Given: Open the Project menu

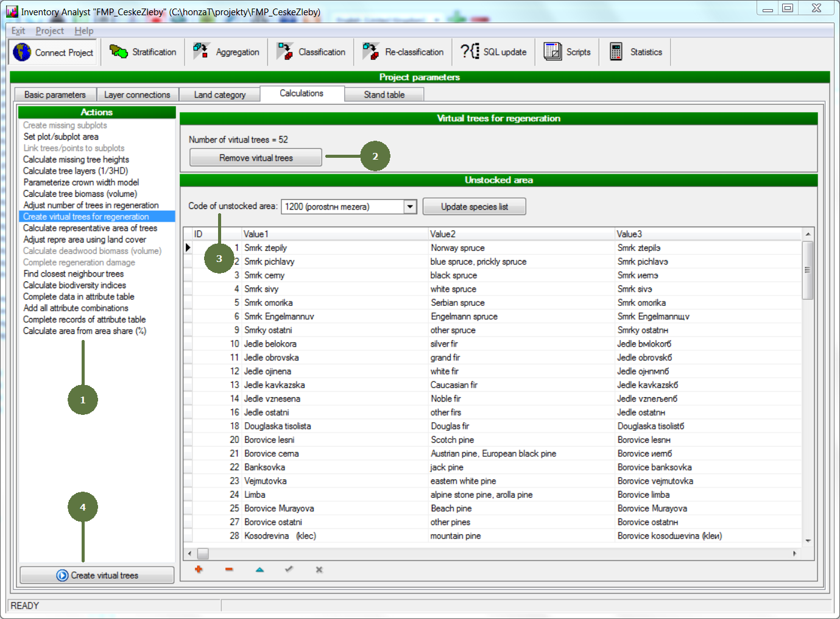Looking at the screenshot, I should (49, 31).
